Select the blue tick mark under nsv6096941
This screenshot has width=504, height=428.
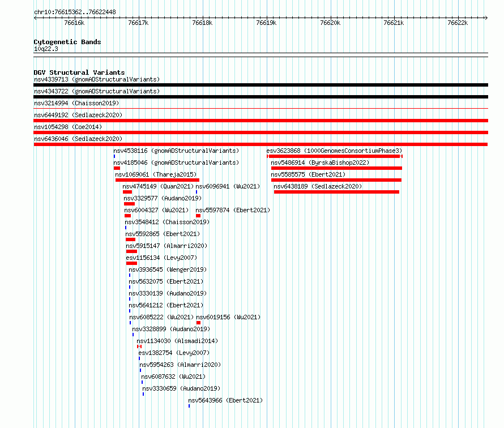tap(197, 192)
